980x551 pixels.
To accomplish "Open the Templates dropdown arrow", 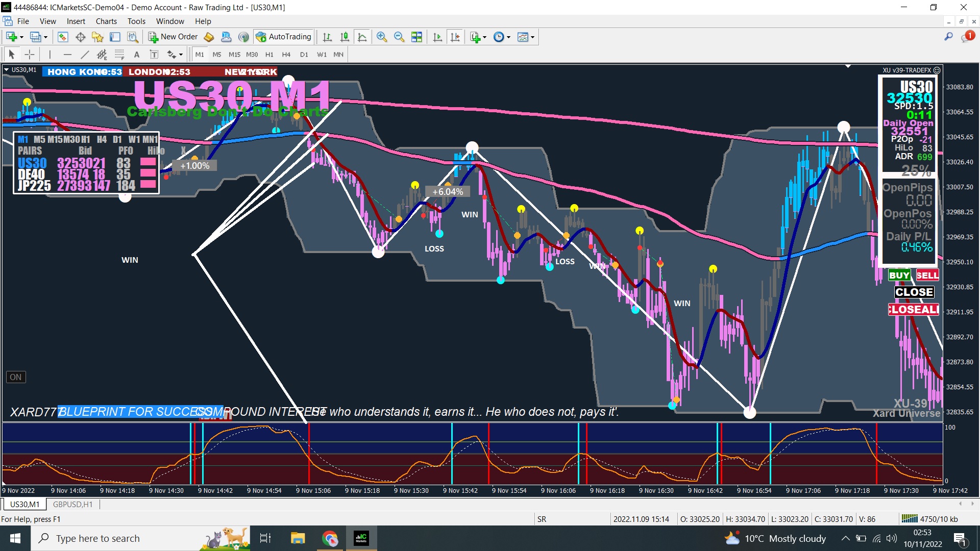I will tap(532, 37).
